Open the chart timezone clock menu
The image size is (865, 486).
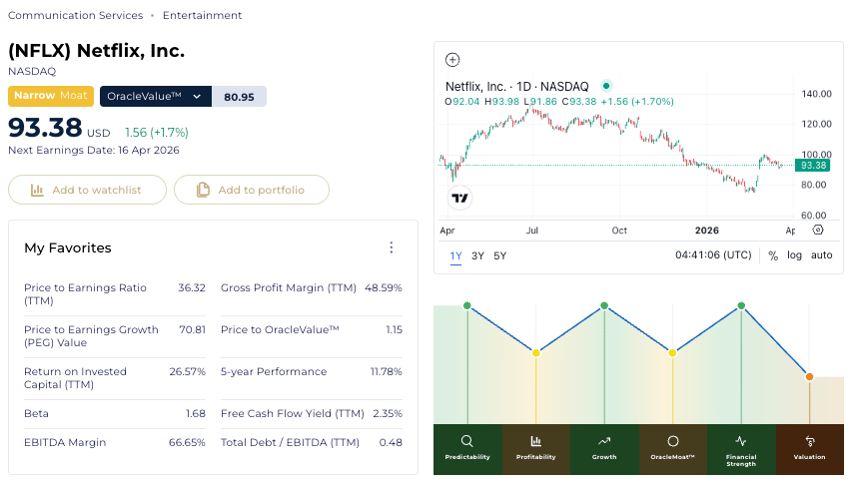712,256
